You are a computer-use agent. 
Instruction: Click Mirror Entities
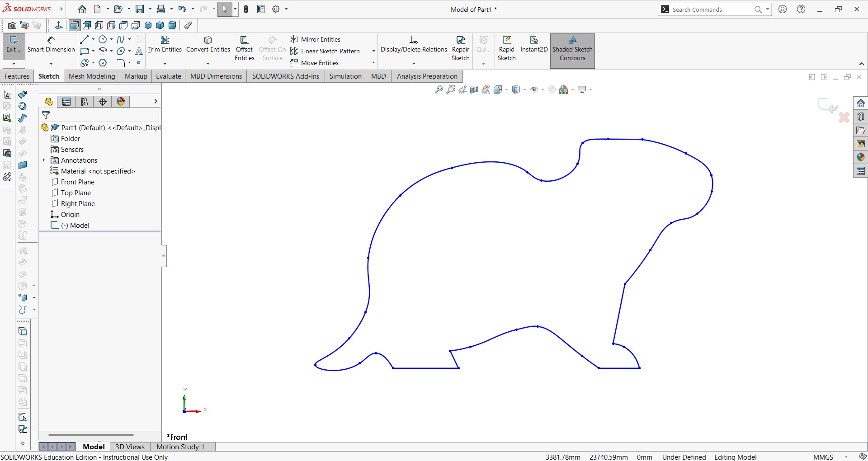click(315, 39)
